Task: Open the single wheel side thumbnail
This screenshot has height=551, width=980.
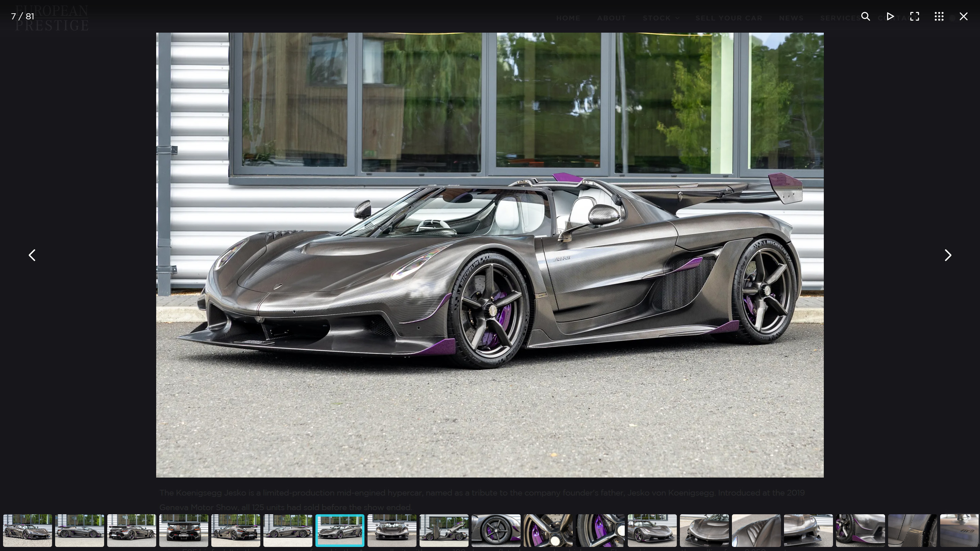Action: pos(496,531)
